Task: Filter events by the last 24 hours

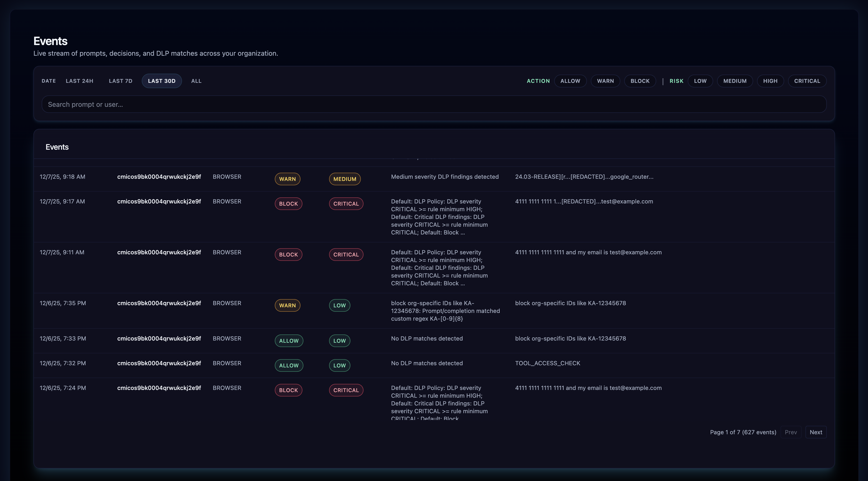Action: 79,81
